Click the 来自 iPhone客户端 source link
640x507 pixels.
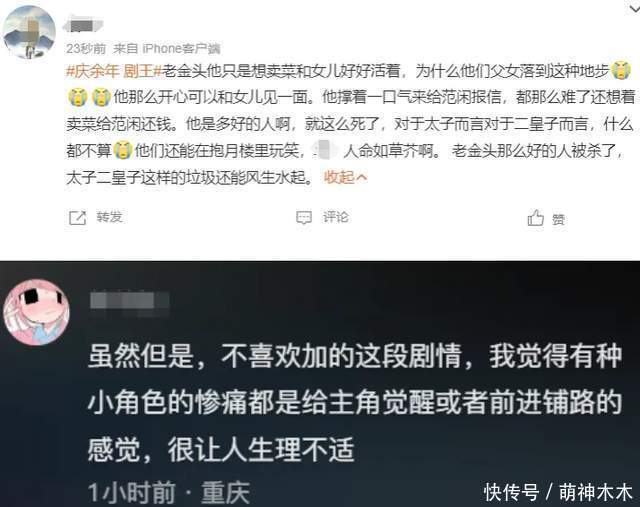pyautogui.click(x=167, y=49)
